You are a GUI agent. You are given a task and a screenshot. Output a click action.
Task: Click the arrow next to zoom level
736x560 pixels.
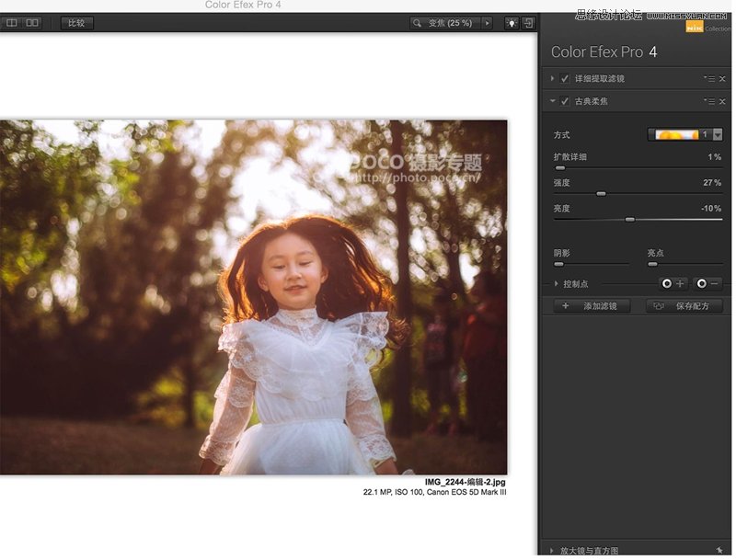[488, 23]
